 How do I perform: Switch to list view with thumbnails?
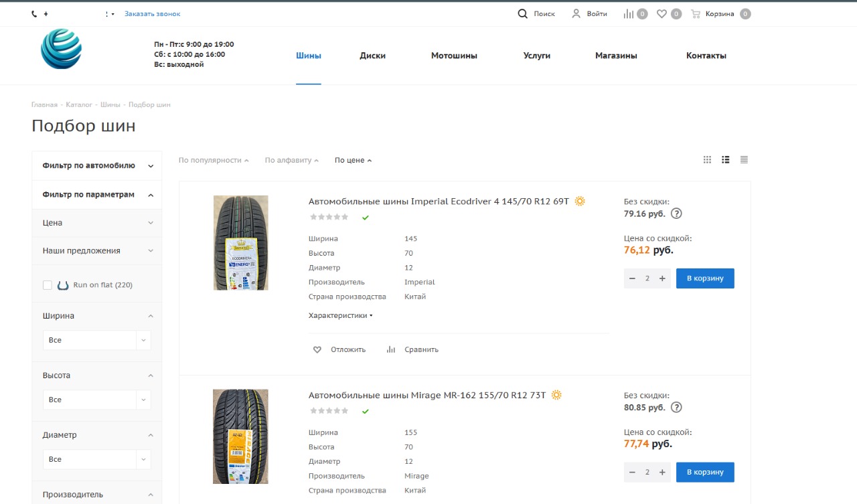(726, 160)
